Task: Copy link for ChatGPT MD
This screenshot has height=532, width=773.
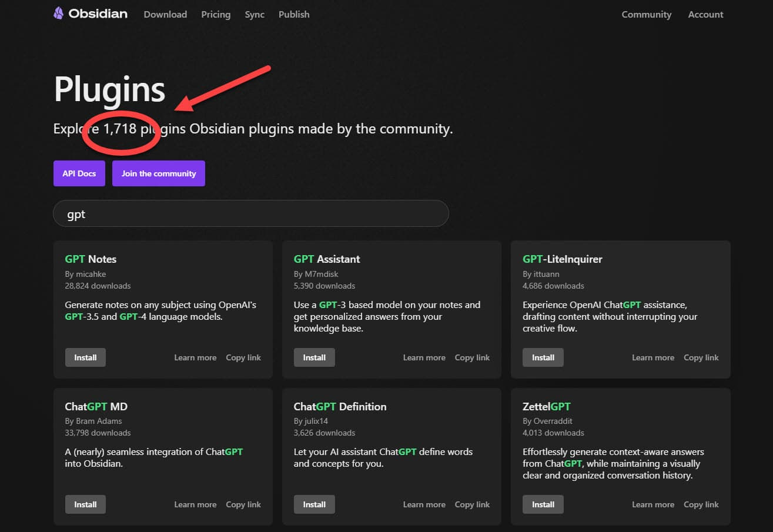Action: (243, 504)
